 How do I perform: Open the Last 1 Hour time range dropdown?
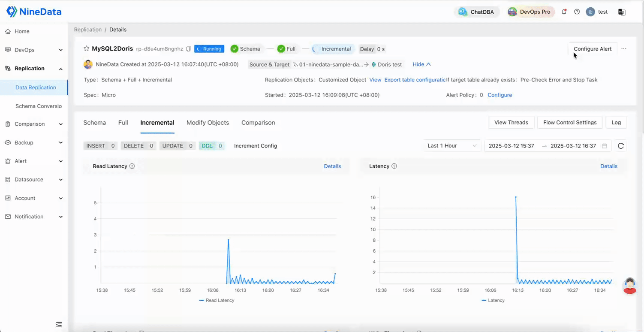coord(452,146)
